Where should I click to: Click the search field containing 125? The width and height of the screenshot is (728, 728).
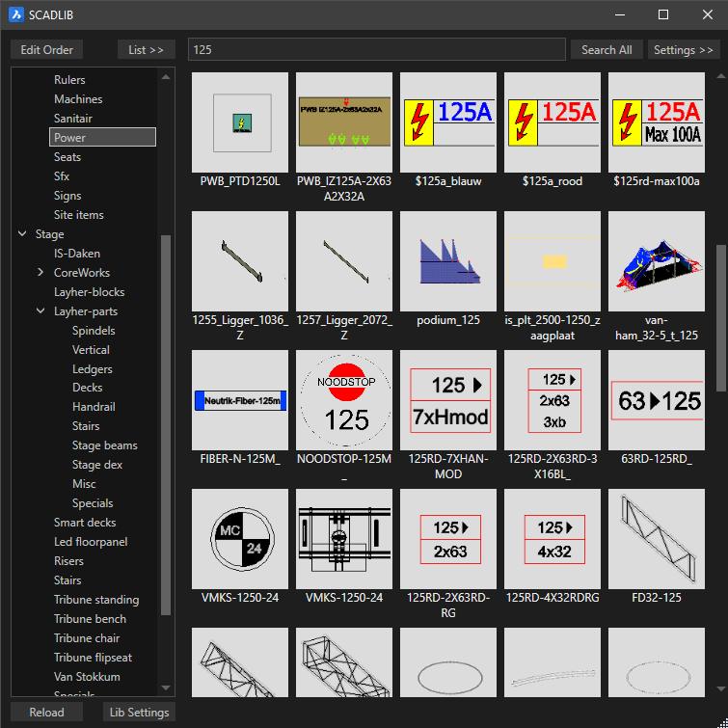tap(376, 50)
